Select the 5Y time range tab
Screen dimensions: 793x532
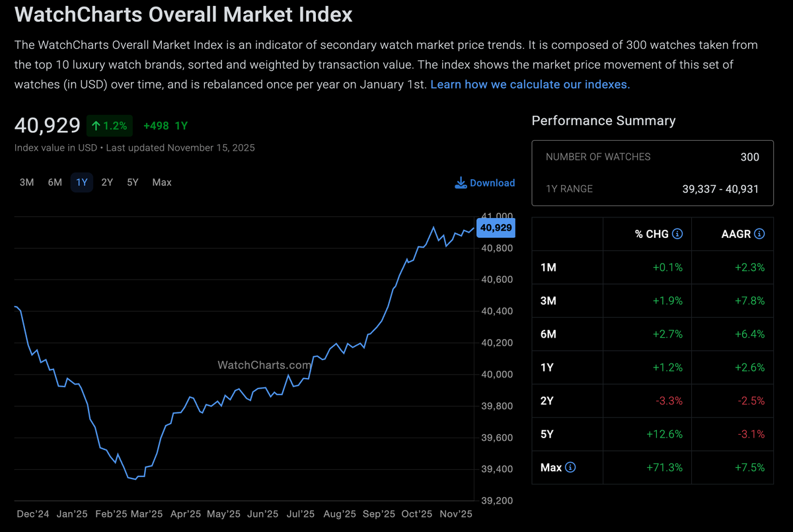coord(132,182)
